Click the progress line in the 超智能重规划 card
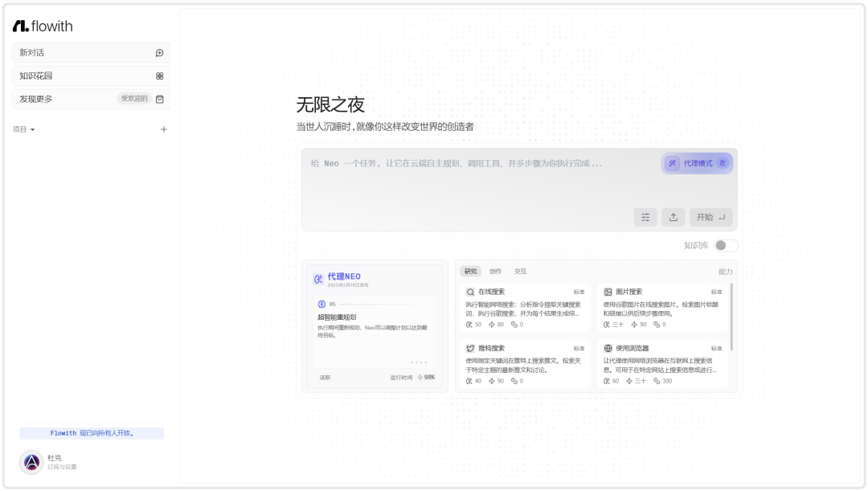 [383, 305]
